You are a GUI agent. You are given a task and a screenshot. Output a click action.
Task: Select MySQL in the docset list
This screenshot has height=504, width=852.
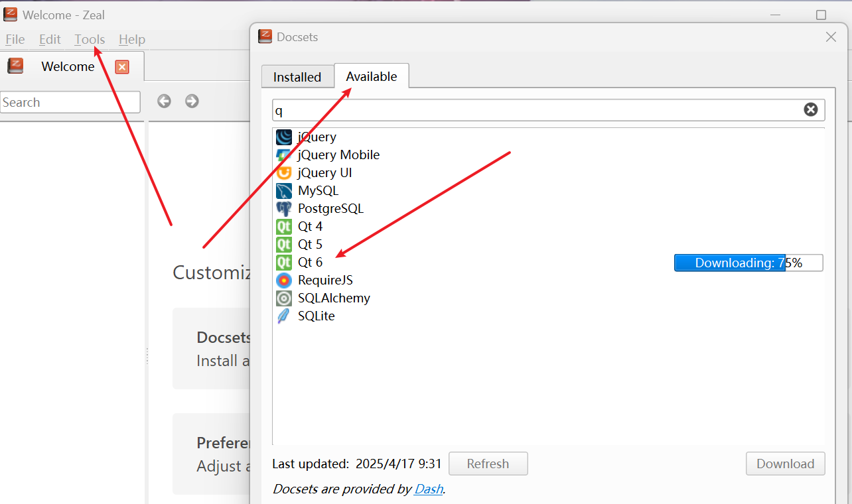[x=548, y=191]
